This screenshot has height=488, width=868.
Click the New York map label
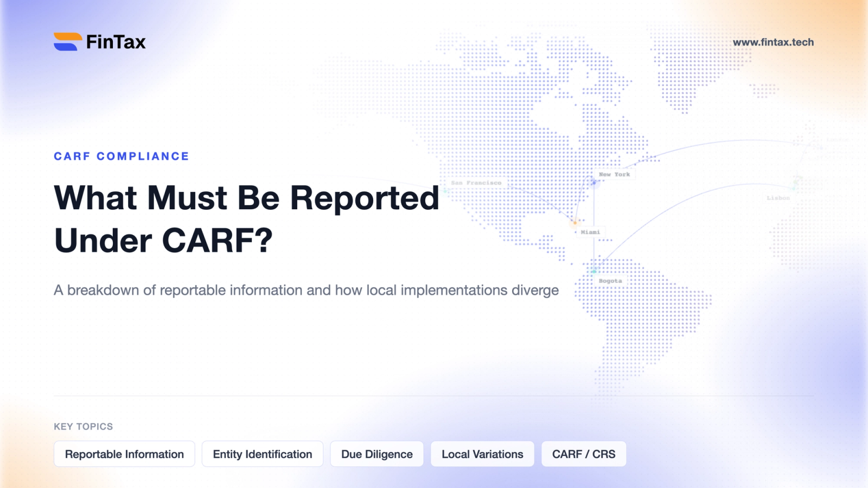(615, 175)
